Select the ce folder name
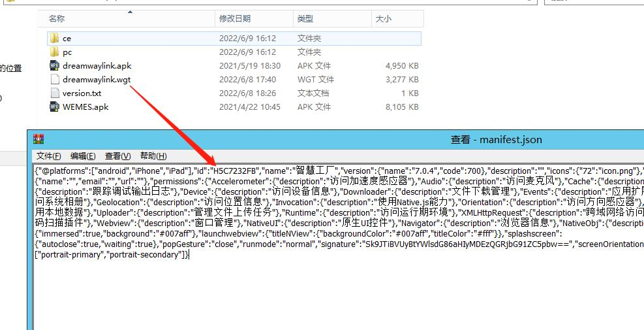 [67, 39]
